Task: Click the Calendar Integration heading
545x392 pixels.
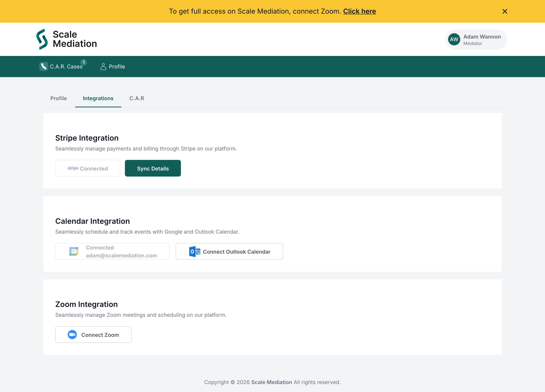Action: pos(93,221)
